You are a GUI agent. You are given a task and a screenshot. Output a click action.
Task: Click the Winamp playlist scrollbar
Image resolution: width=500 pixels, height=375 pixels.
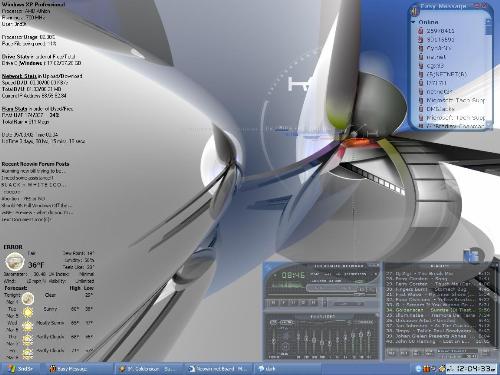(495, 310)
